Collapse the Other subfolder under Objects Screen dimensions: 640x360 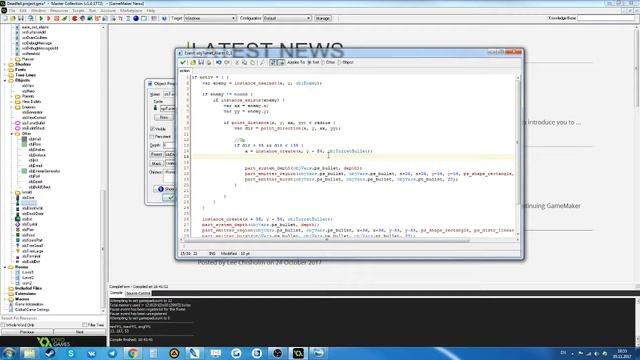[12, 134]
